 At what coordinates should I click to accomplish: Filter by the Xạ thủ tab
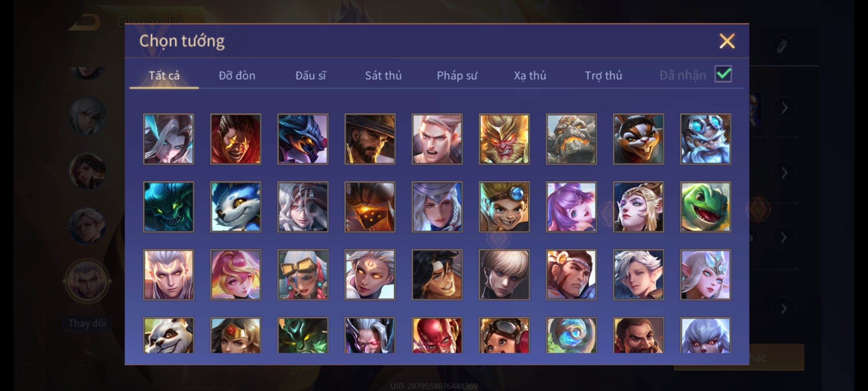click(530, 75)
